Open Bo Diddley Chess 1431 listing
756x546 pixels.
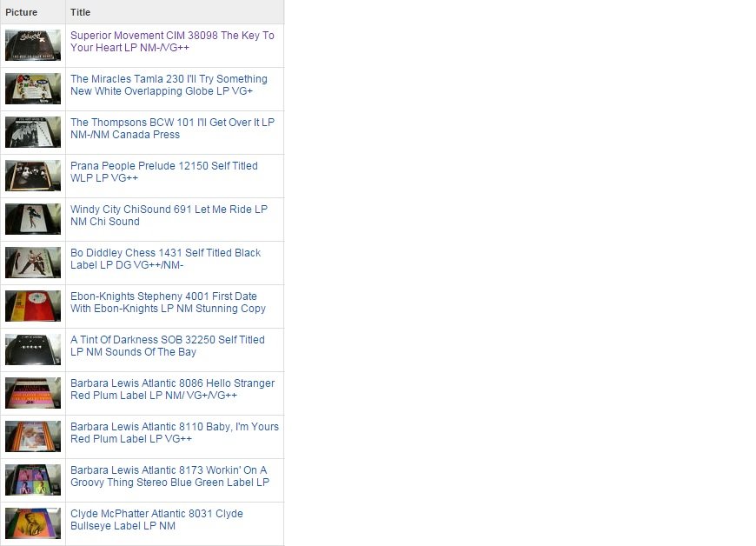[165, 258]
